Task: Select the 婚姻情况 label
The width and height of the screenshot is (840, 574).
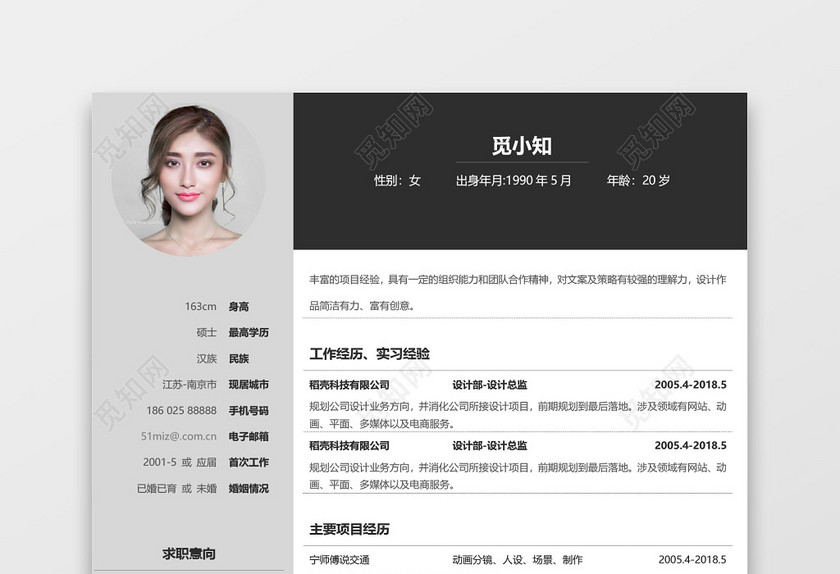Action: click(249, 488)
